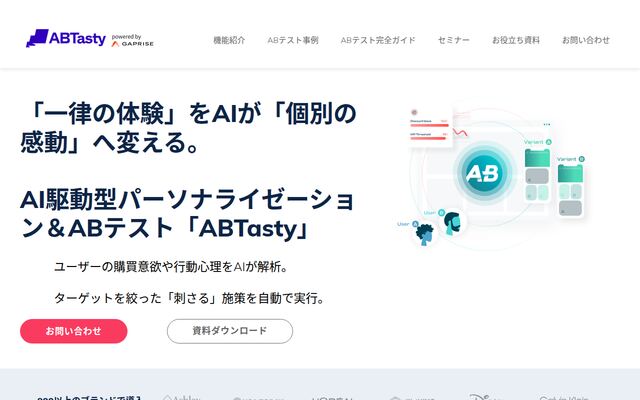640x400 pixels.
Task: Click the Variant A phone mockup
Action: point(537,175)
